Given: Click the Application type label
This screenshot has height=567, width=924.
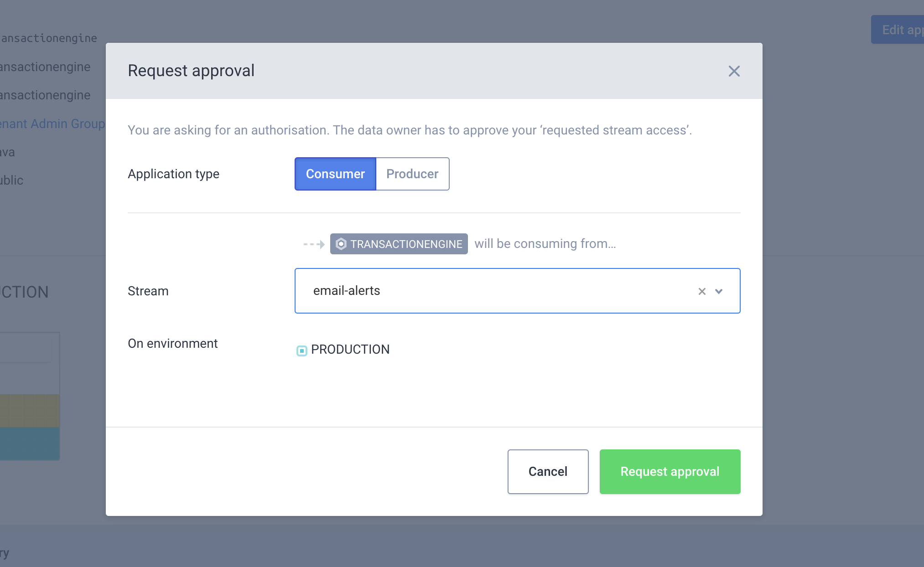Looking at the screenshot, I should 173,174.
